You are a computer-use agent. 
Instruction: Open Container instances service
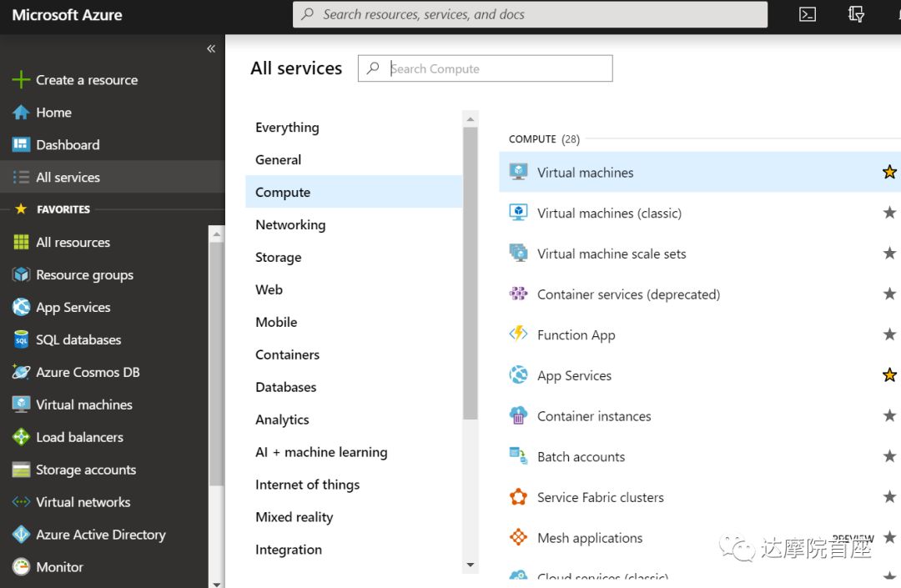point(594,416)
